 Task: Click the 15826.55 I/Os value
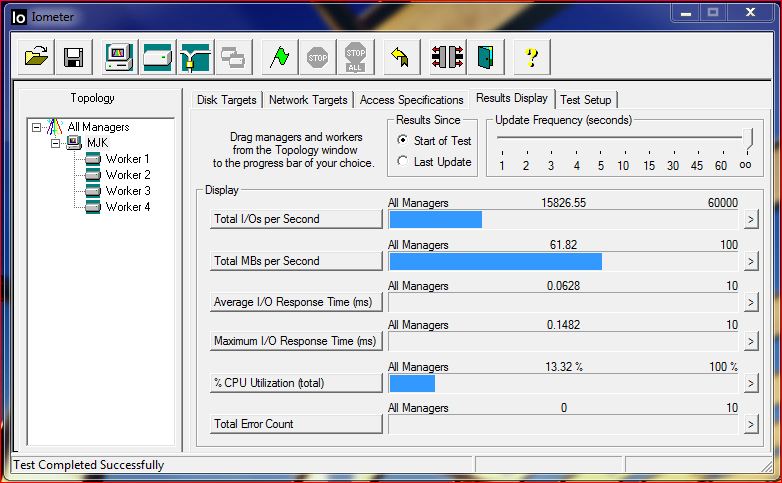click(x=564, y=203)
